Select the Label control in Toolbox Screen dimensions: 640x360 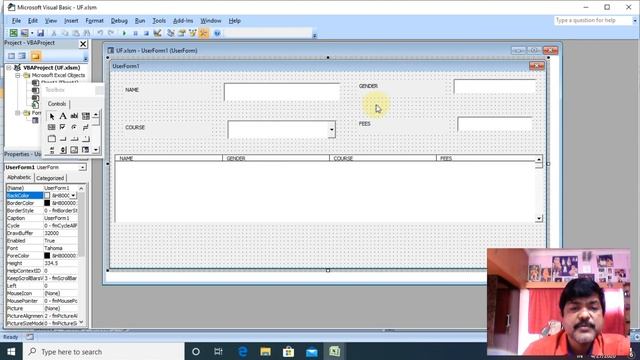[63, 116]
